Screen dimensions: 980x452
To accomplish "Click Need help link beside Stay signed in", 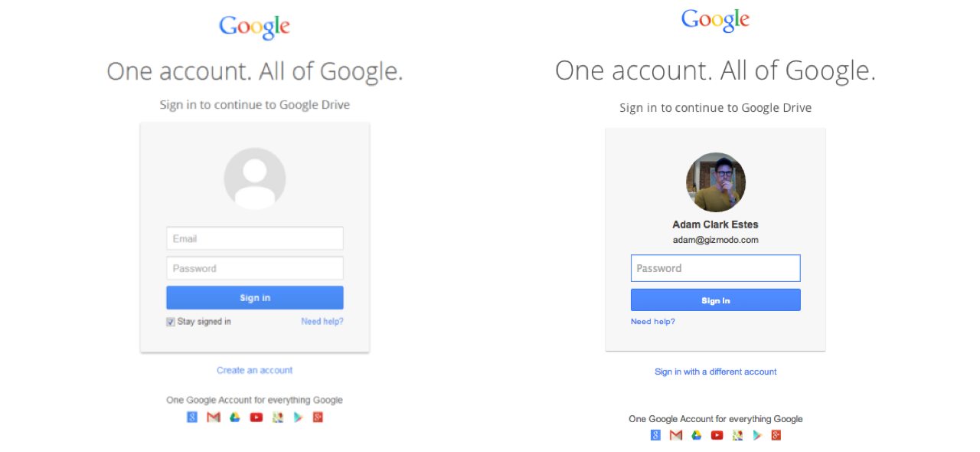I will coord(322,322).
